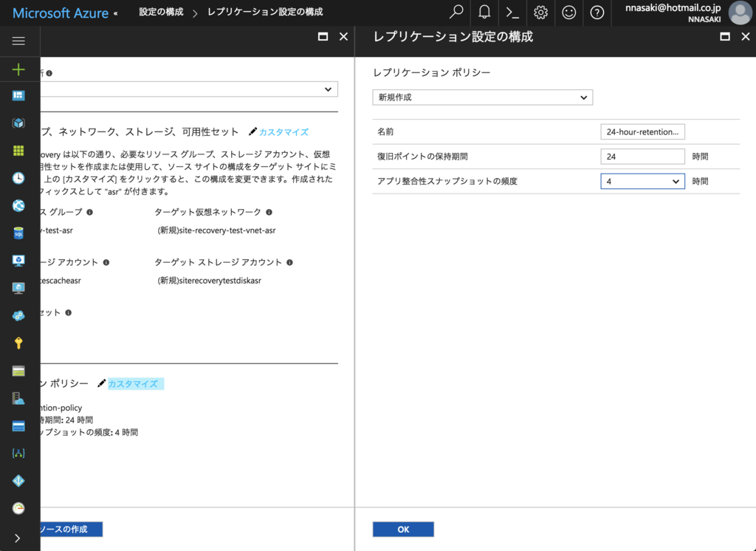Open the All resources green grid icon
Viewport: 756px width, 551px height.
tap(18, 151)
